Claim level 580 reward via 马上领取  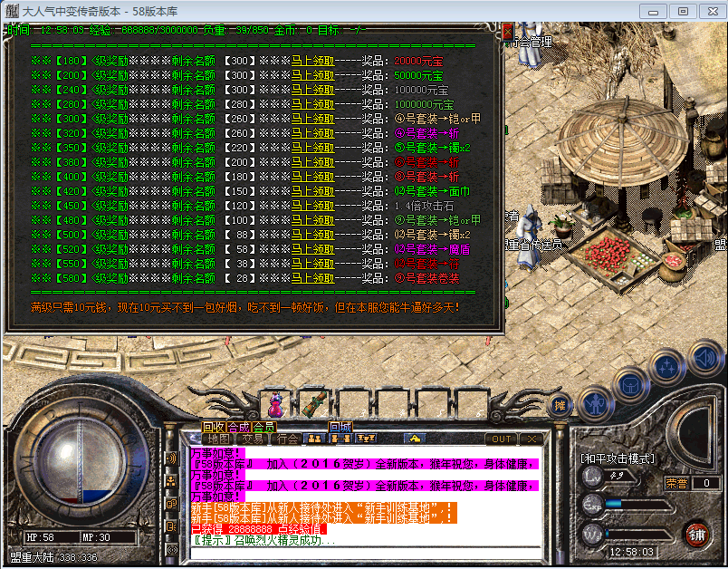(313, 278)
